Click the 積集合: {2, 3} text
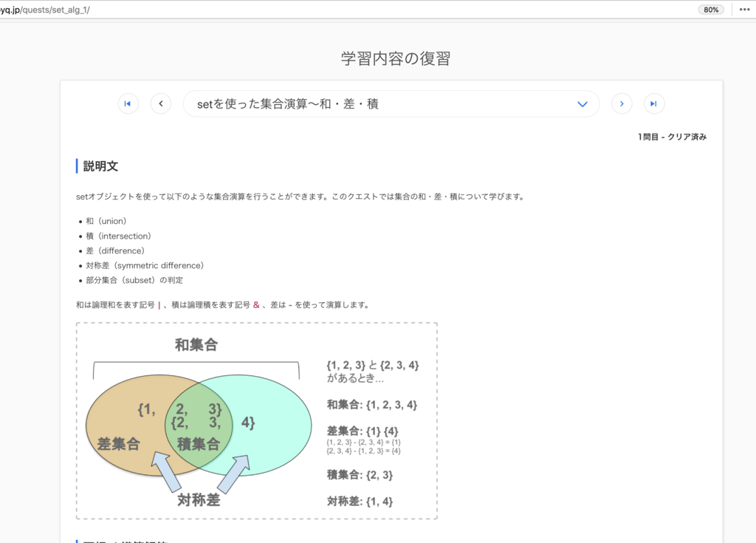The width and height of the screenshot is (756, 543). pos(360,475)
